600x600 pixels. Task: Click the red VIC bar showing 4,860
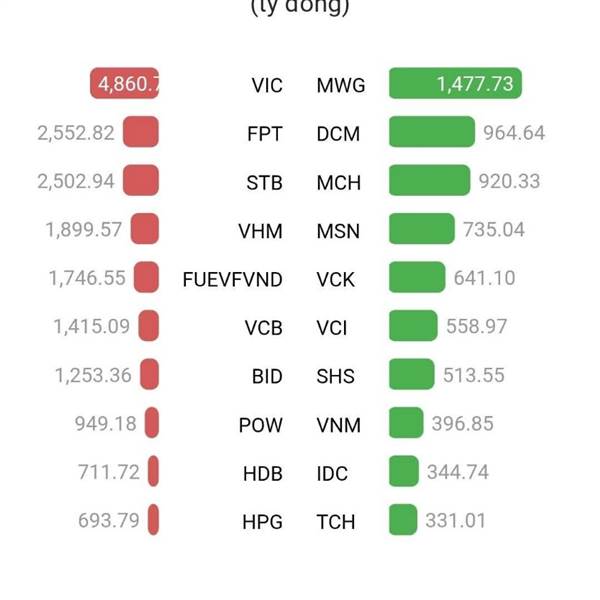(x=124, y=83)
